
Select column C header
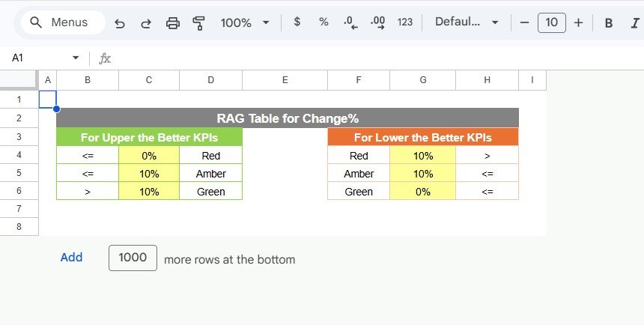click(149, 80)
